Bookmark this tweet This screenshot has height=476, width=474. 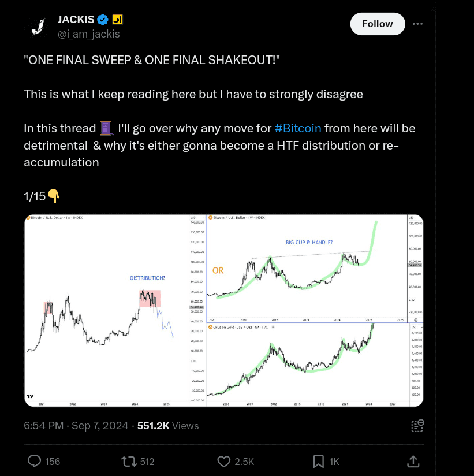[318, 461]
